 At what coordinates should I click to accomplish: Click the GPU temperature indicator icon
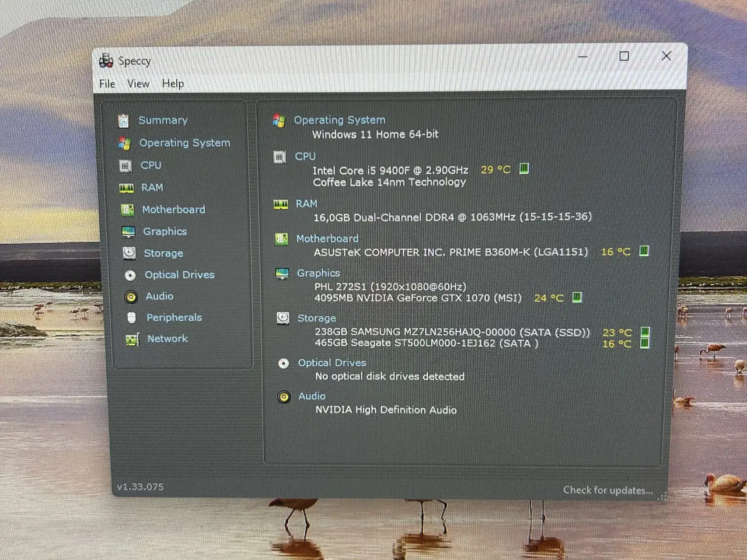577,297
